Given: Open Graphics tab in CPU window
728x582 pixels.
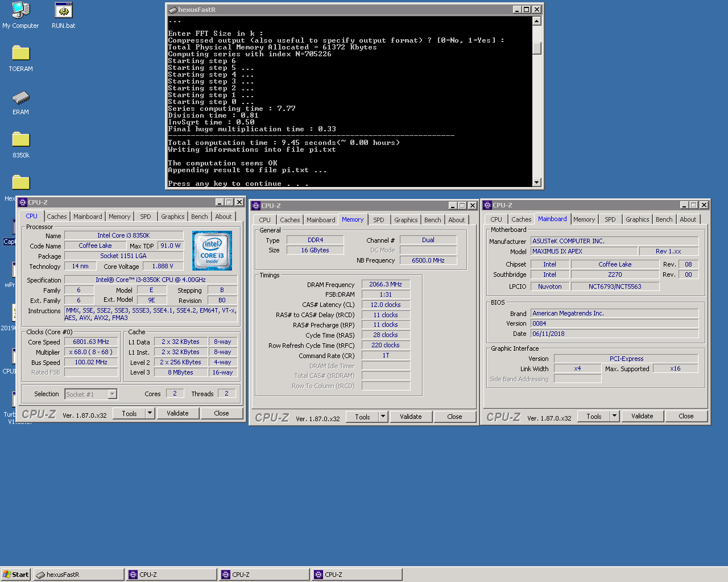Looking at the screenshot, I should coord(172,217).
